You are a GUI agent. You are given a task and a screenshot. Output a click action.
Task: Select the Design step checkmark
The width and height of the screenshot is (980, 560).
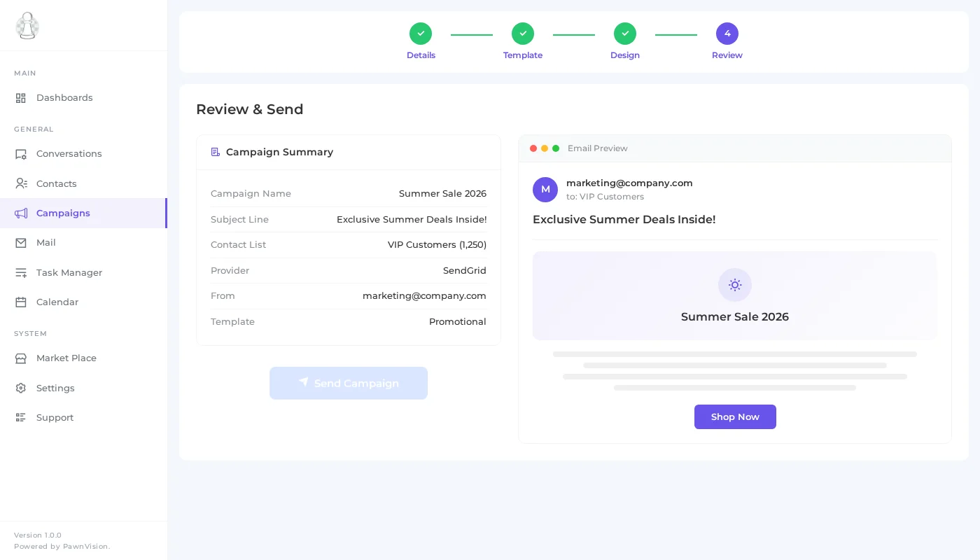point(625,34)
